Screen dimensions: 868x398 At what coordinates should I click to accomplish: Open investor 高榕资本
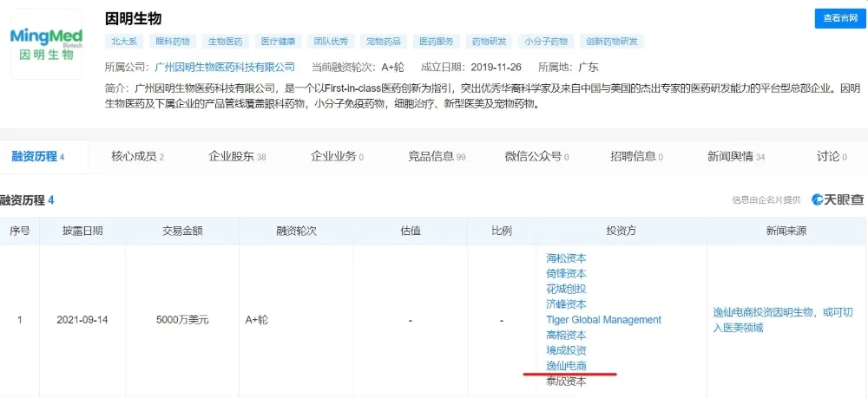(x=566, y=335)
